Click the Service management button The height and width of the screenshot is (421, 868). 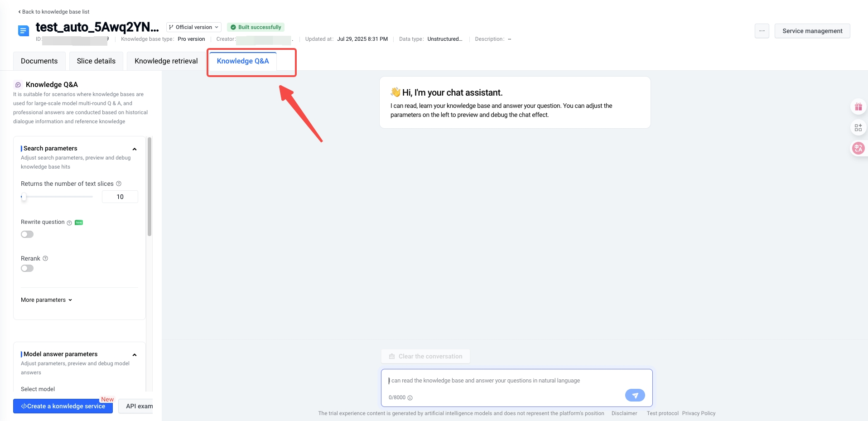(812, 31)
